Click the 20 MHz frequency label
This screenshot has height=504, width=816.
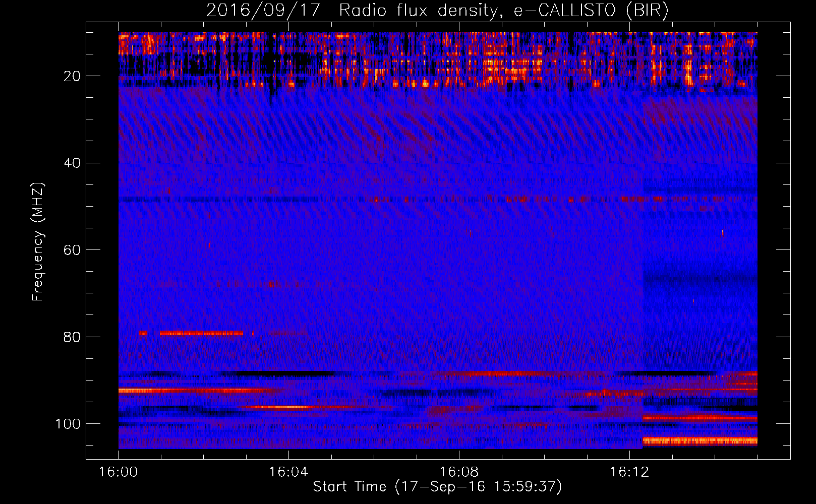(x=72, y=76)
